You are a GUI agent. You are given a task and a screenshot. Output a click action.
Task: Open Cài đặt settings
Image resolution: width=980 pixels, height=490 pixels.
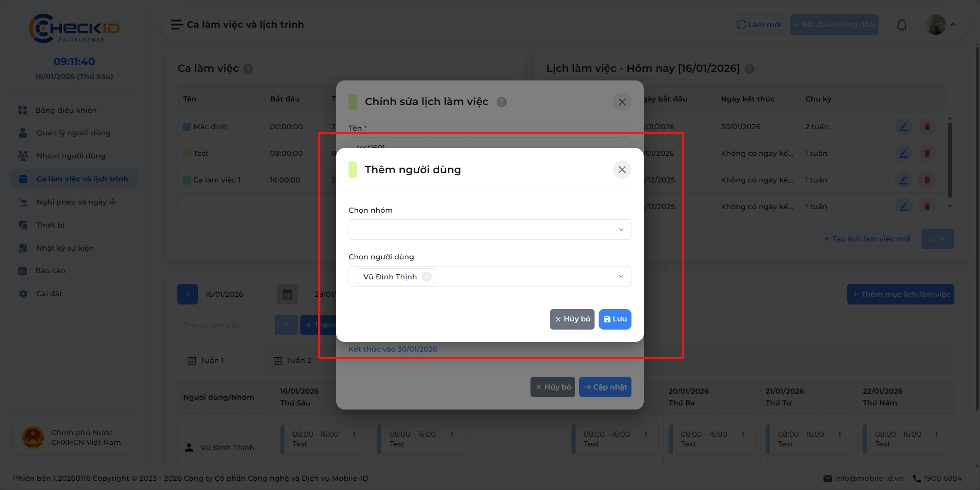[x=74, y=294]
